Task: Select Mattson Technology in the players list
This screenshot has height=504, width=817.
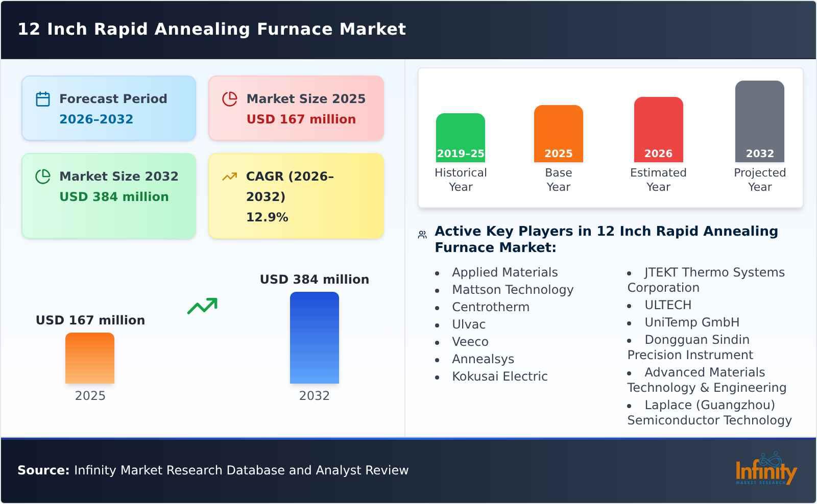Action: pos(513,290)
